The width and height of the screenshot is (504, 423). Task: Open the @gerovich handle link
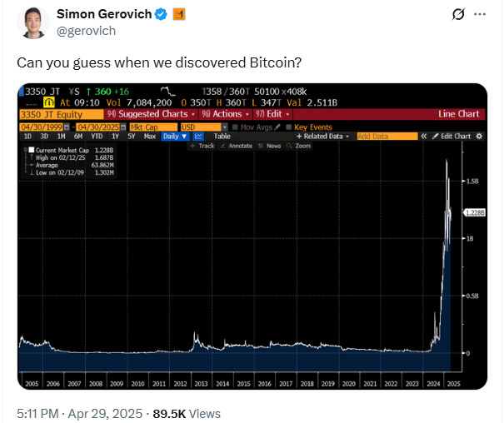(86, 31)
